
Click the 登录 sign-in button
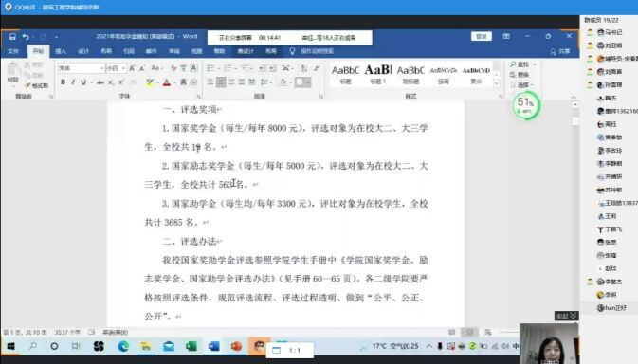(482, 36)
